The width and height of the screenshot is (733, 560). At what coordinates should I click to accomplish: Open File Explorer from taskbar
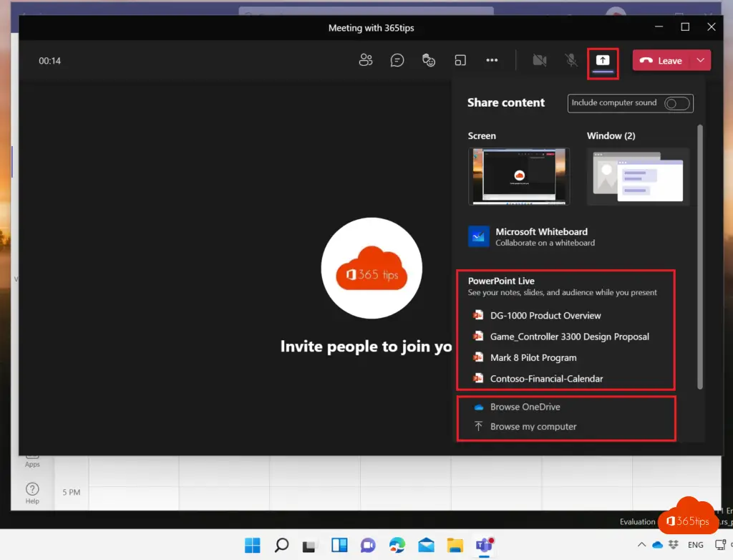(455, 545)
